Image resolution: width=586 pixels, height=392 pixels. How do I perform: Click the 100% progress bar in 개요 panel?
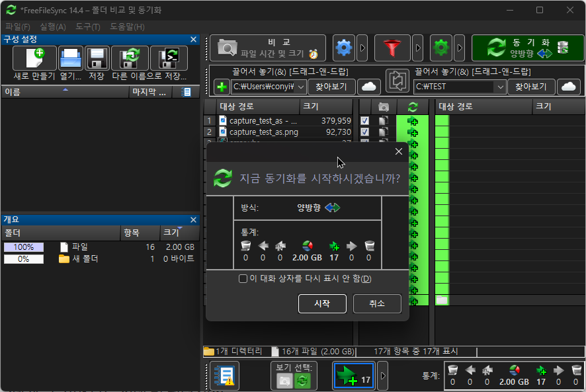pyautogui.click(x=23, y=246)
